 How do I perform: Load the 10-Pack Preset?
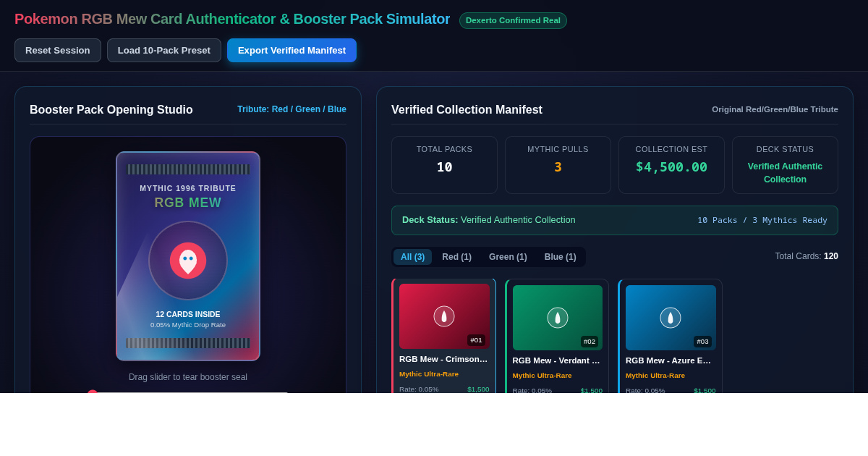[x=164, y=51]
